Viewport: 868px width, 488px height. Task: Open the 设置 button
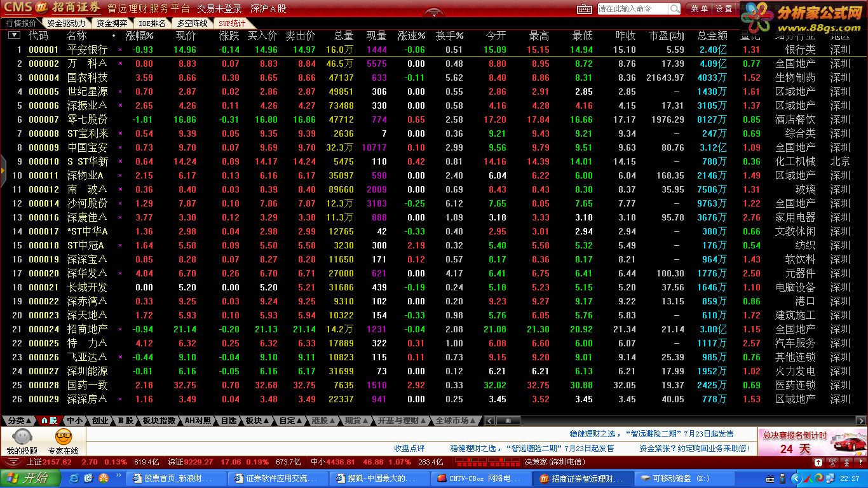click(724, 9)
